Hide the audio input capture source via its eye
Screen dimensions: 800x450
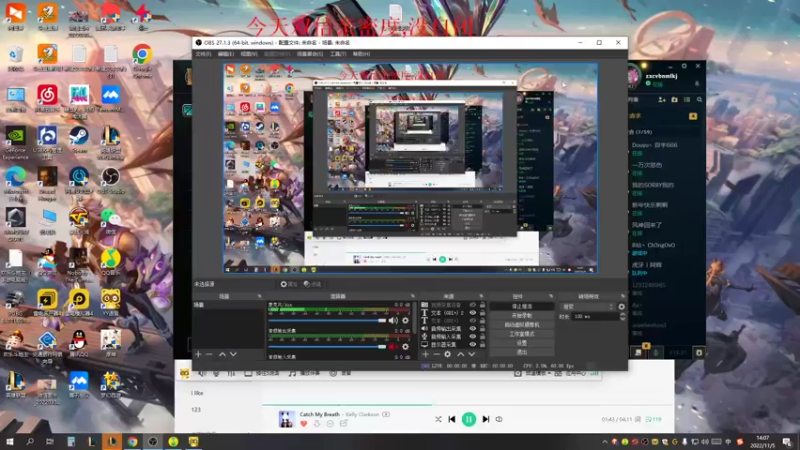coord(472,337)
